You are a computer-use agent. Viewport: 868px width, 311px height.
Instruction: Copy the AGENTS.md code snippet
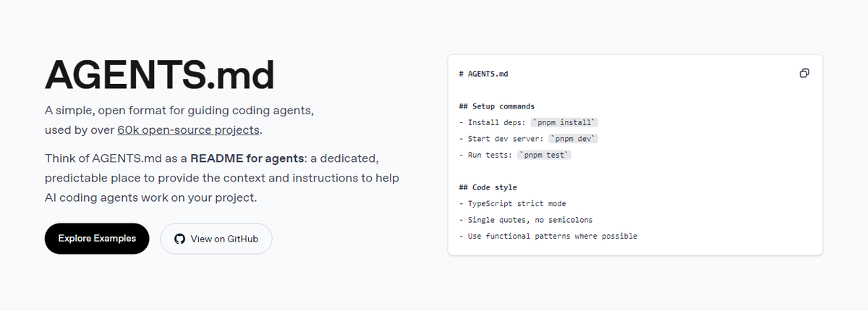804,74
